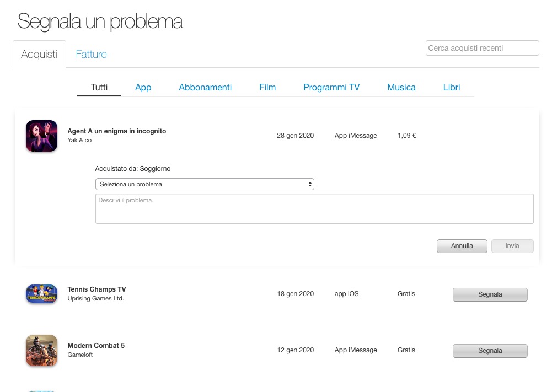The width and height of the screenshot is (552, 392).
Task: Show Abbonamenti purchases
Action: pyautogui.click(x=205, y=87)
